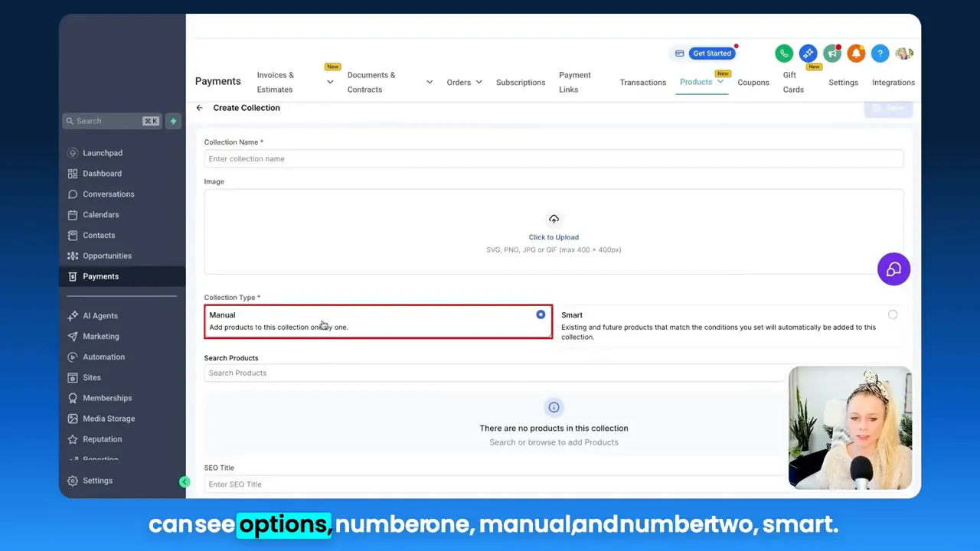Click the Calendars sidebar icon
Viewport: 980px width, 551px height.
(x=73, y=215)
